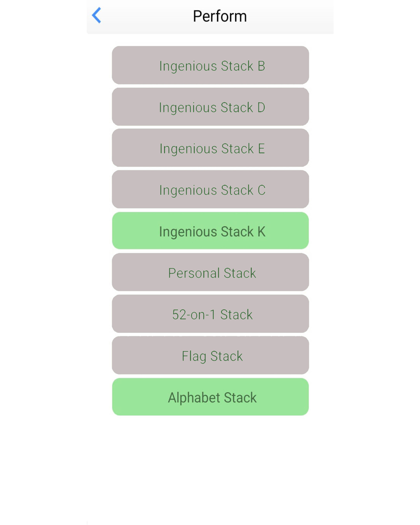
Task: Open Ingenious Stack B
Action: click(210, 65)
